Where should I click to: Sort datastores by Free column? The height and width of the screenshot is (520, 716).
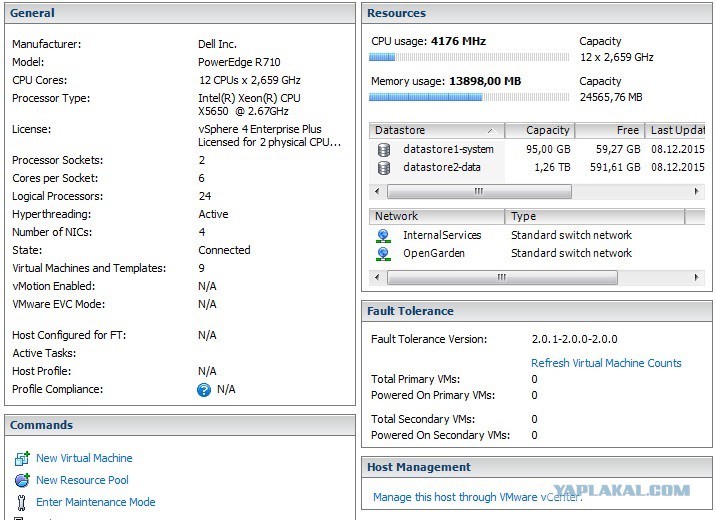click(x=610, y=130)
